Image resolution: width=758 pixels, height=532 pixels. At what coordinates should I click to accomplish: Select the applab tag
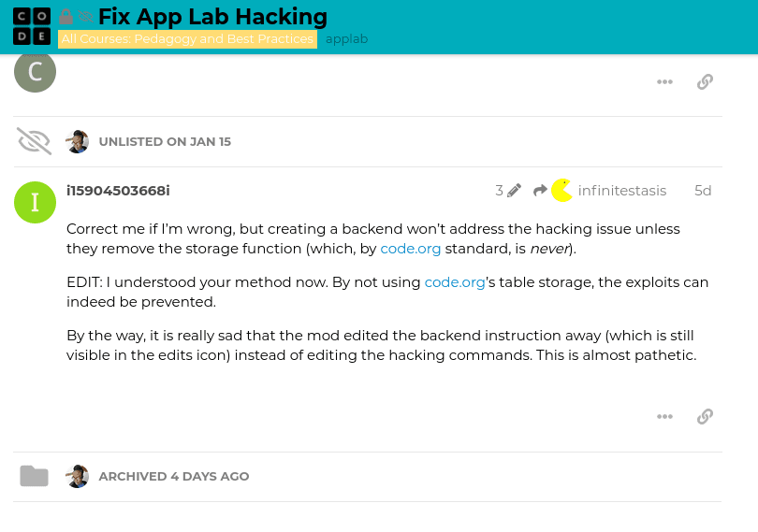(x=346, y=39)
